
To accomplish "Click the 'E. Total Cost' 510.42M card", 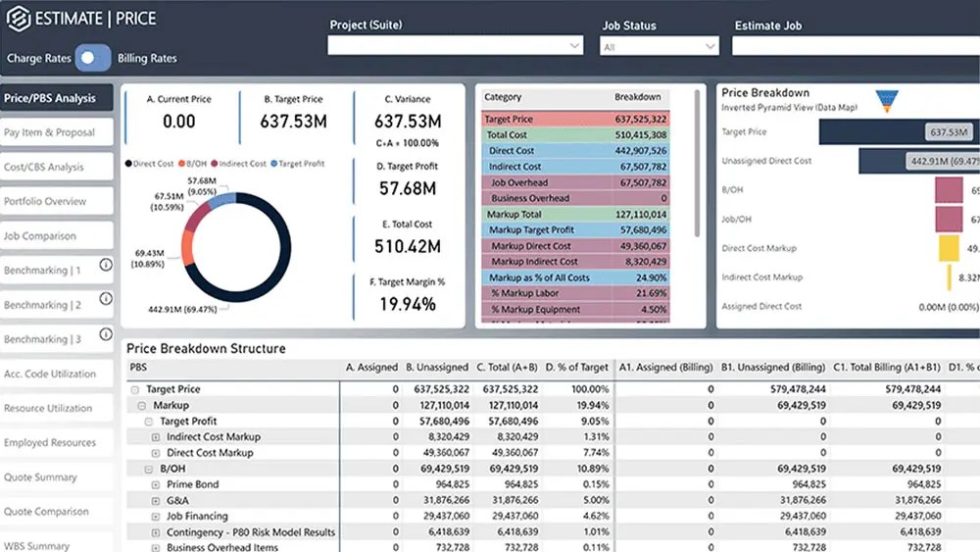I will click(408, 237).
